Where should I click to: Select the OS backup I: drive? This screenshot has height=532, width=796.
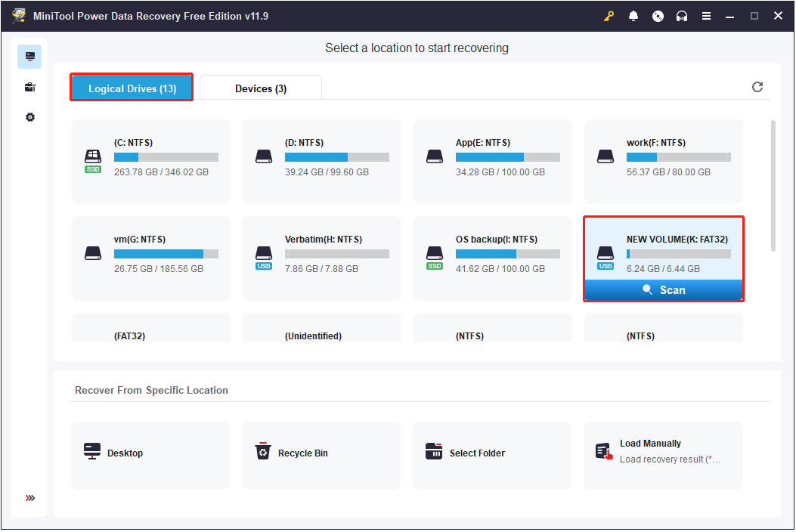pyautogui.click(x=493, y=258)
